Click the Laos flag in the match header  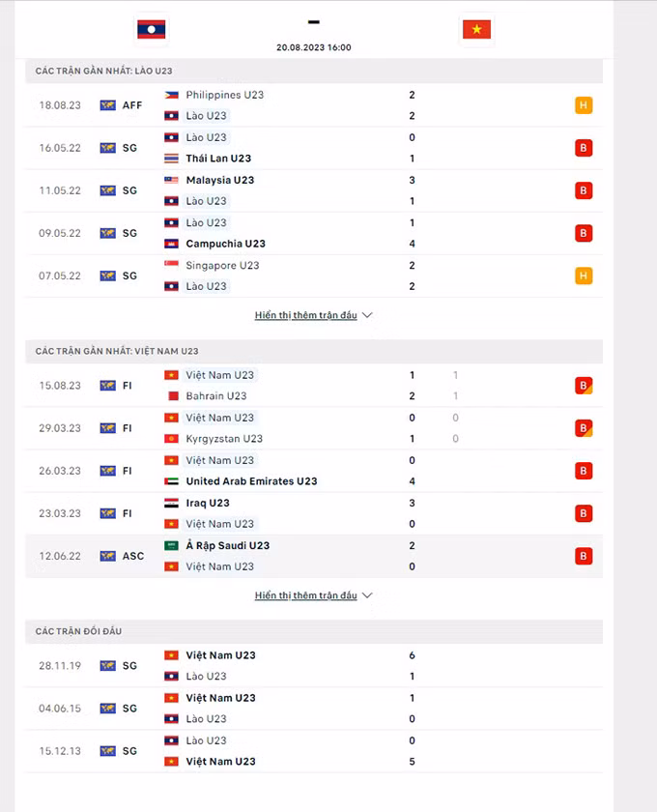pos(152,29)
